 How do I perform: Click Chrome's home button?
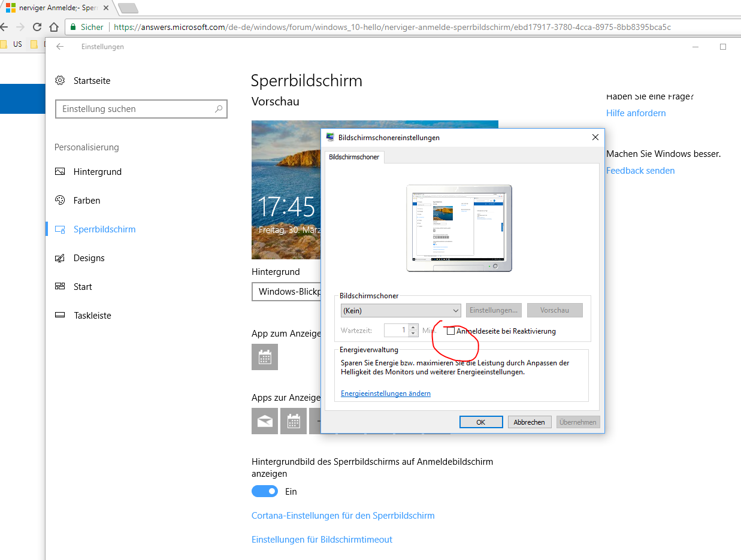point(54,27)
